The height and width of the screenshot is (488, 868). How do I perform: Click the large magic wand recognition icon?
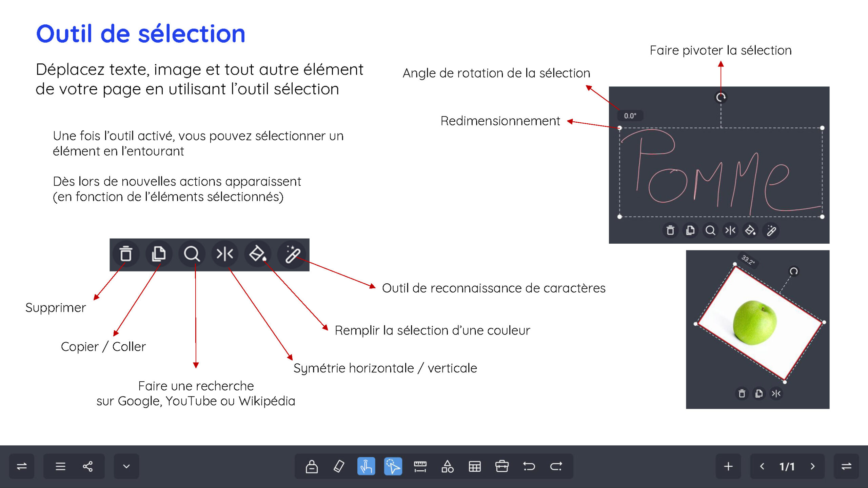(x=291, y=254)
